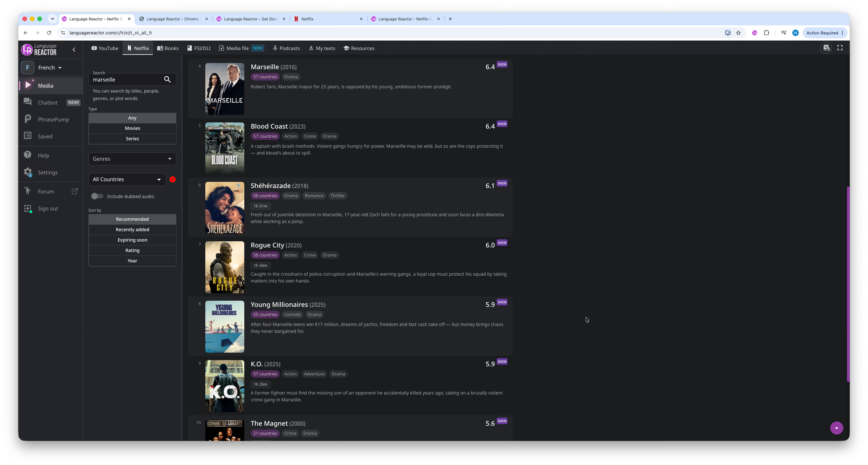Click the Language Reactor logo
Viewport: 868px width, 465px height.
39,49
